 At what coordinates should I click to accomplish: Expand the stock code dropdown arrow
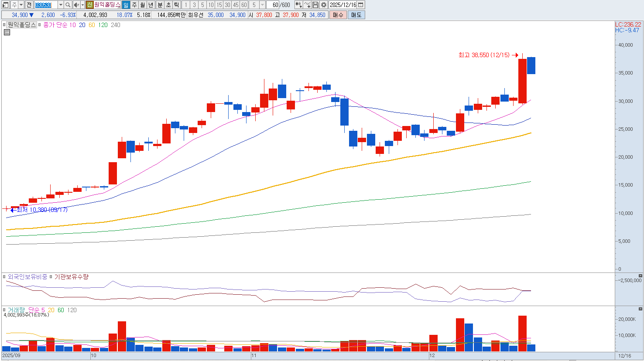(61, 5)
